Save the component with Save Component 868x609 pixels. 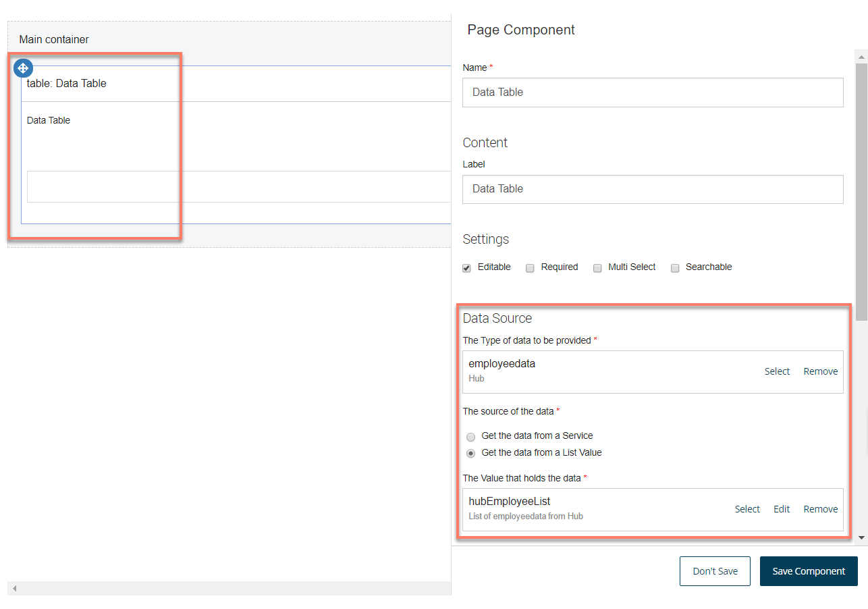[x=808, y=571]
